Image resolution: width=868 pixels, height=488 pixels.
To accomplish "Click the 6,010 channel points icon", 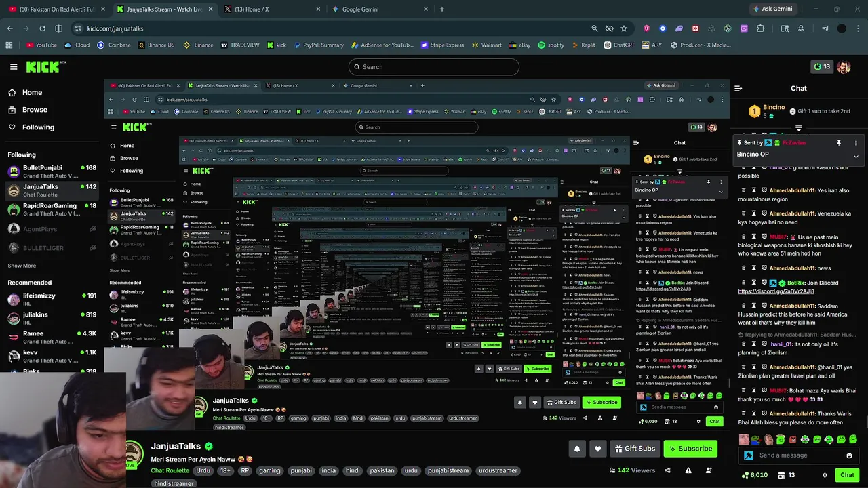I will (x=755, y=475).
